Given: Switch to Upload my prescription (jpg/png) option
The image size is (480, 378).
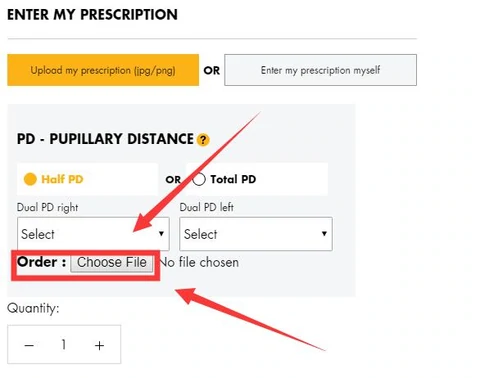Looking at the screenshot, I should [x=103, y=70].
